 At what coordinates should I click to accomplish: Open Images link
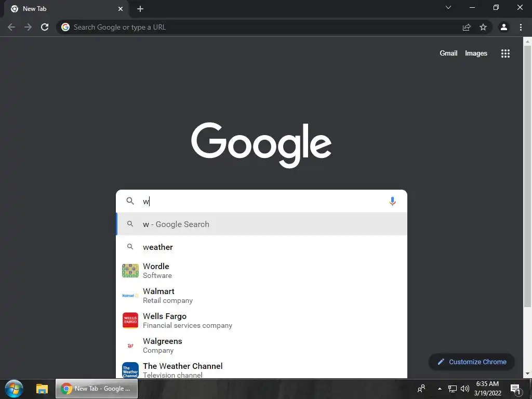[476, 54]
